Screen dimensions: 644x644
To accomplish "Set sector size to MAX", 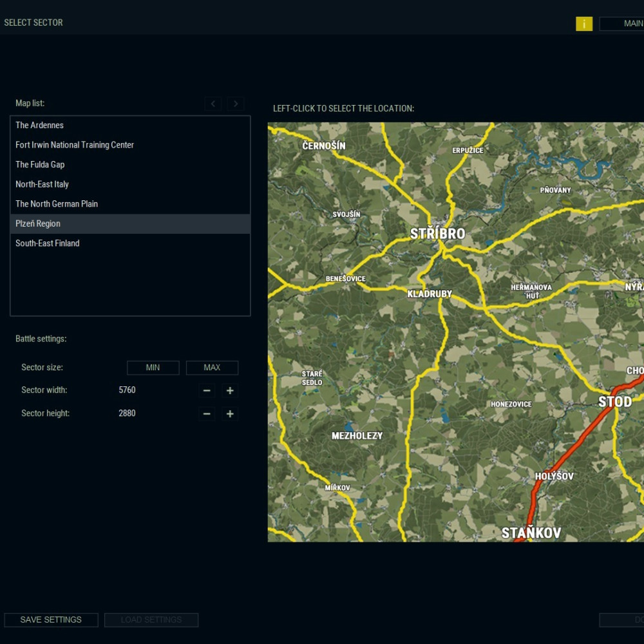I will point(212,368).
